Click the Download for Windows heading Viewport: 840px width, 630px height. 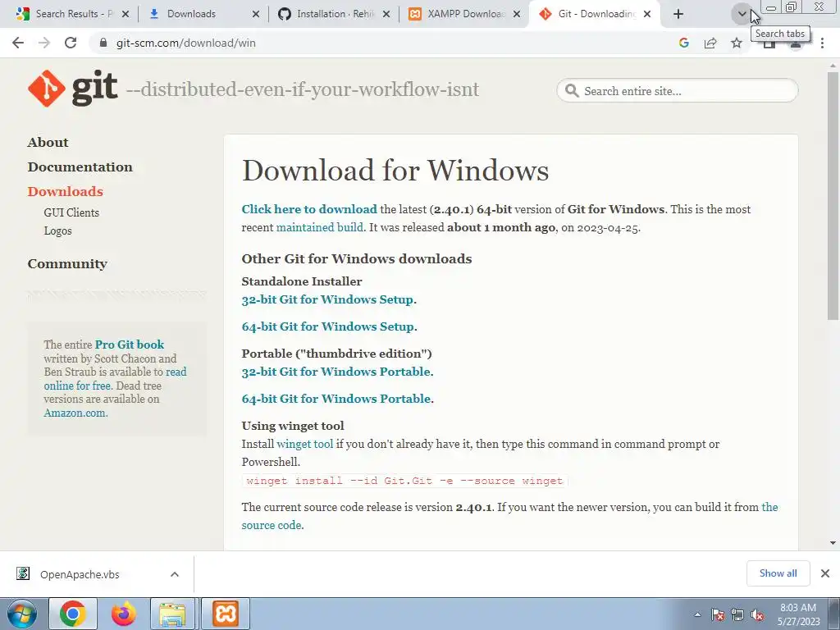[395, 171]
